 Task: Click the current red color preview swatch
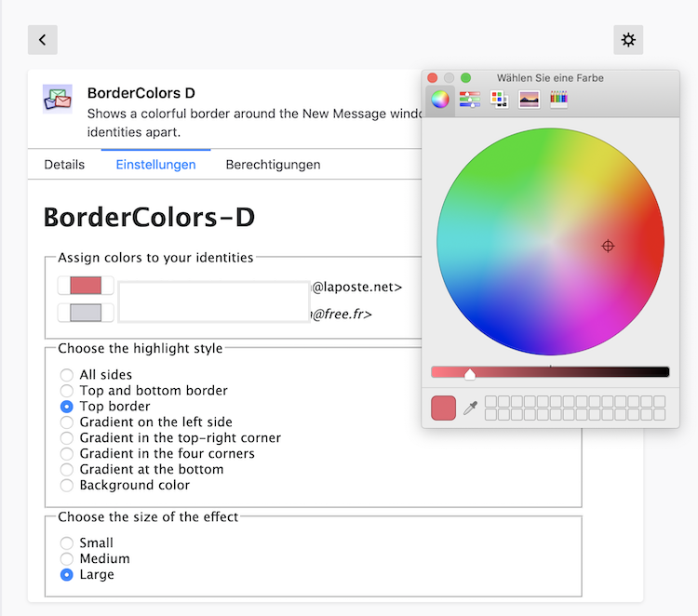point(443,408)
